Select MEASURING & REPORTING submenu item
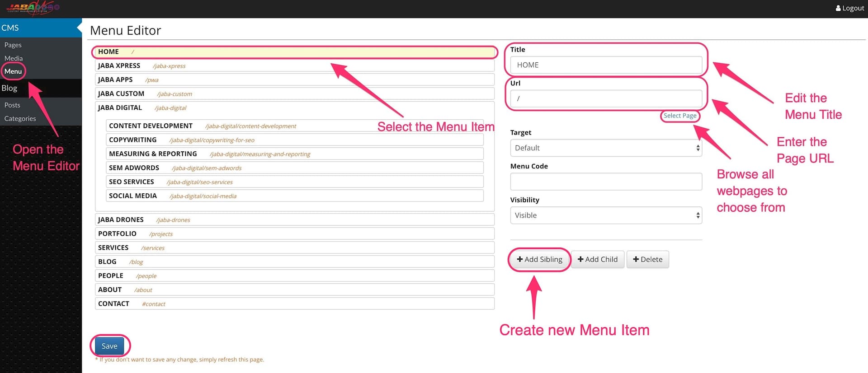The height and width of the screenshot is (373, 868). click(x=295, y=154)
